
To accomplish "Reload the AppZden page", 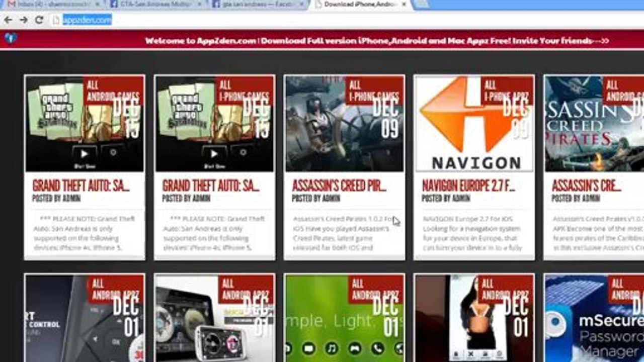I will pos(39,20).
